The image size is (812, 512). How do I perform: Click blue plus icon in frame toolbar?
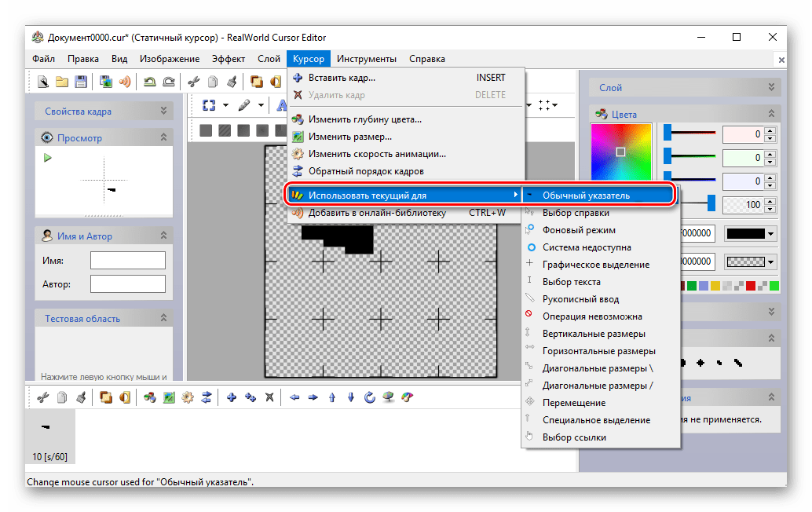point(232,397)
